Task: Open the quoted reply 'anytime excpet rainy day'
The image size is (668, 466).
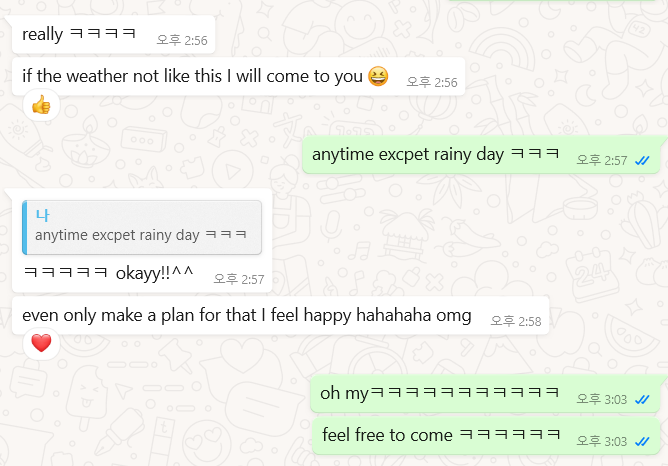Action: [x=142, y=227]
